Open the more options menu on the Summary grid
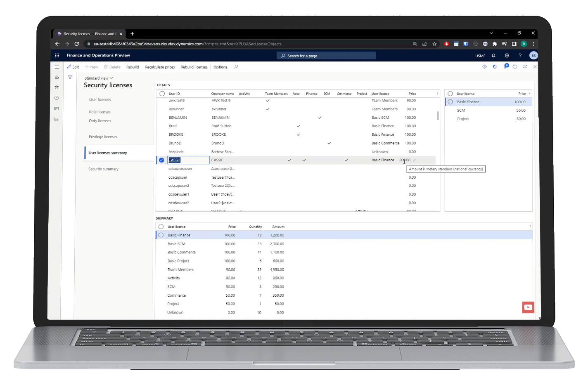The image size is (588, 385). click(530, 227)
